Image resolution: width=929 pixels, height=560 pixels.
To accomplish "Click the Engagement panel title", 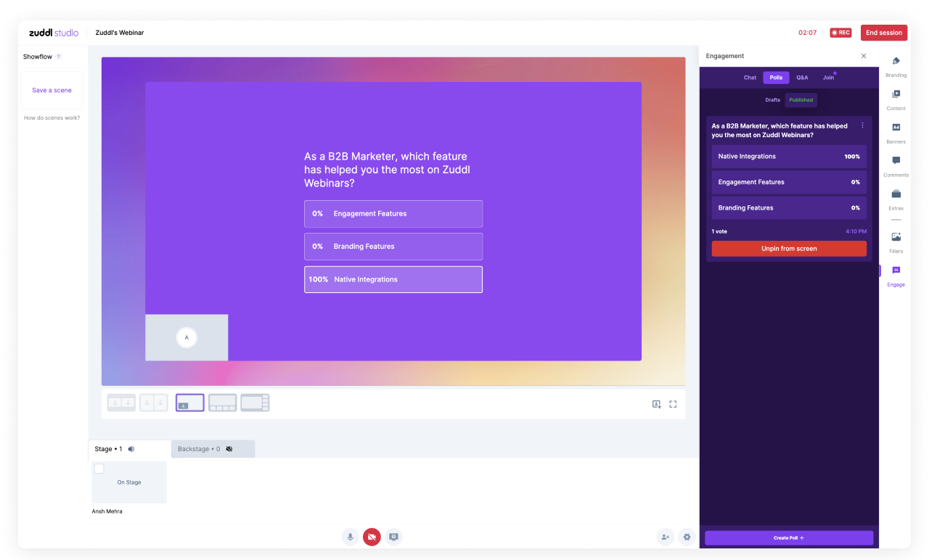I will click(x=725, y=56).
